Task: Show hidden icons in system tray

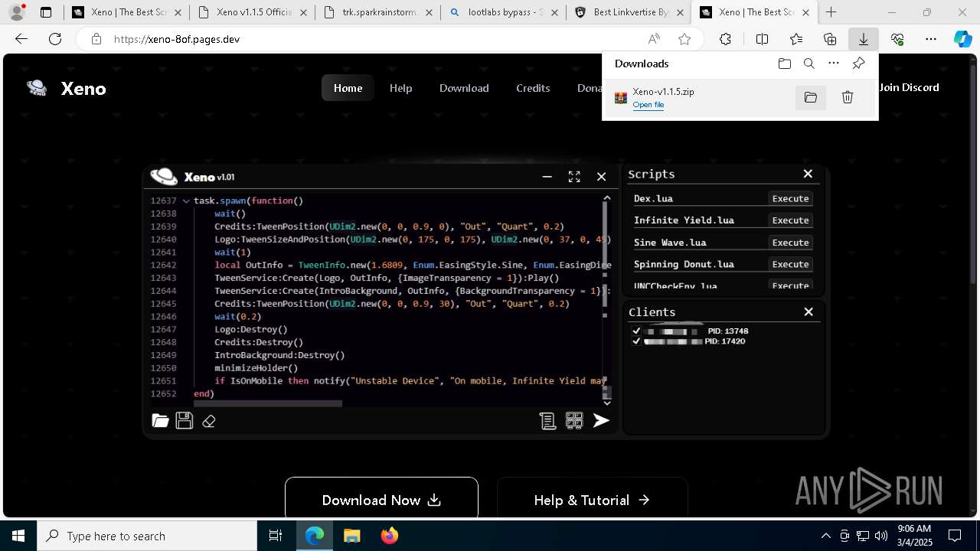Action: tap(825, 536)
